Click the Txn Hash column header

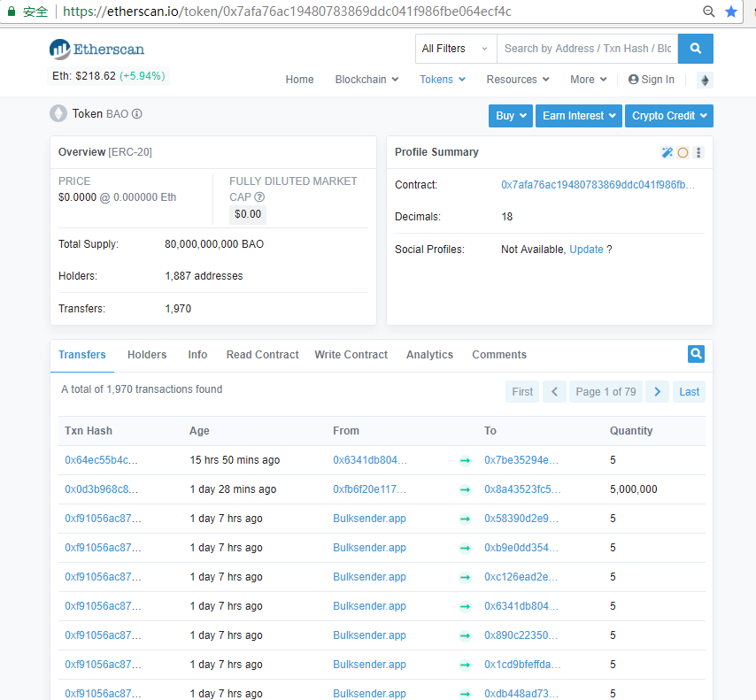pyautogui.click(x=89, y=431)
